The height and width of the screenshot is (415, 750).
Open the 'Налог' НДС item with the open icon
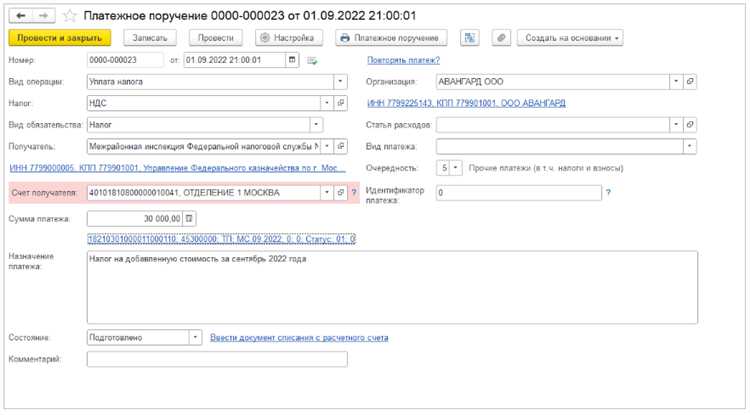[341, 103]
